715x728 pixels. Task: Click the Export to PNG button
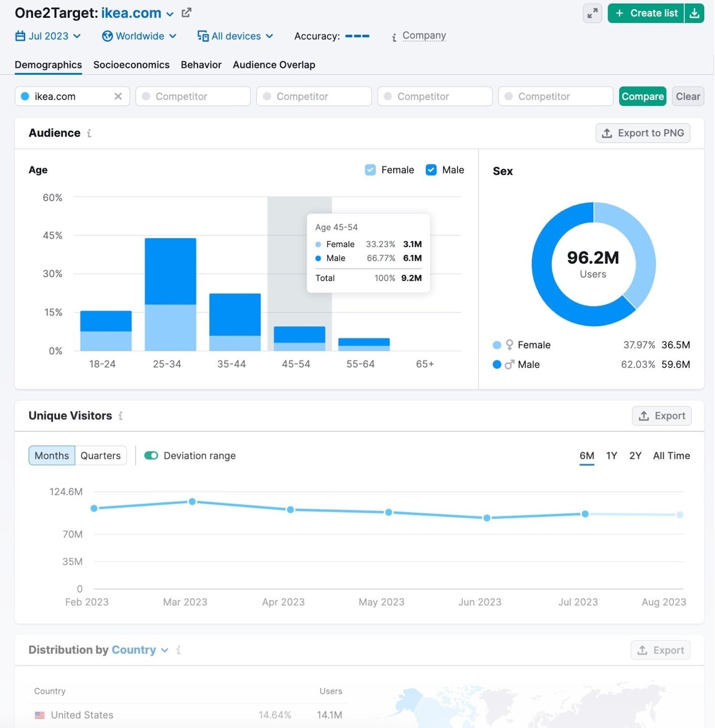click(x=643, y=133)
